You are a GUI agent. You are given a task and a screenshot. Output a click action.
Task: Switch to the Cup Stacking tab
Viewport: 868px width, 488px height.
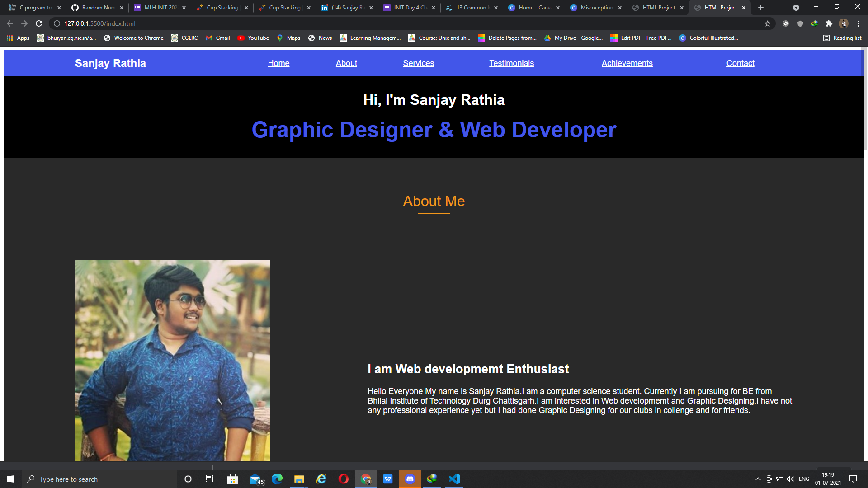point(222,8)
